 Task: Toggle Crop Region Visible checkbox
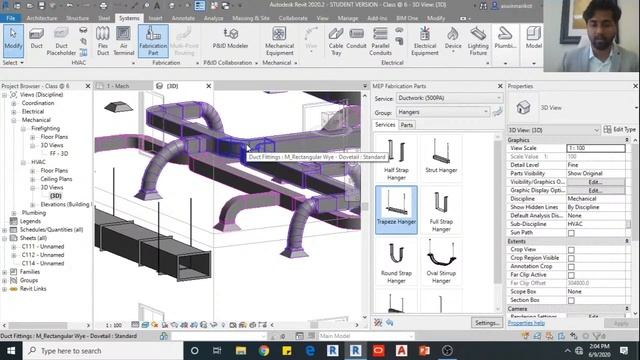571,258
